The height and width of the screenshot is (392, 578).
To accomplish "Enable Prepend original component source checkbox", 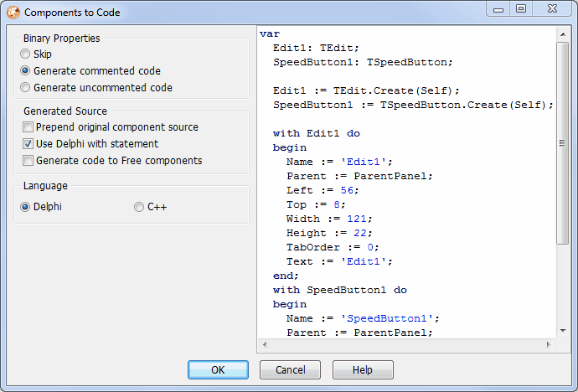I will click(28, 127).
